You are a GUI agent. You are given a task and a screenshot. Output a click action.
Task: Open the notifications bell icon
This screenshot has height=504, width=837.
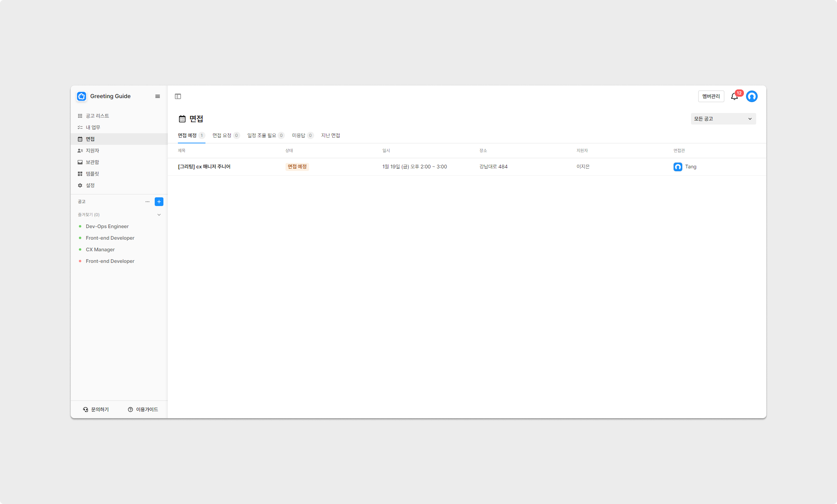pyautogui.click(x=734, y=96)
